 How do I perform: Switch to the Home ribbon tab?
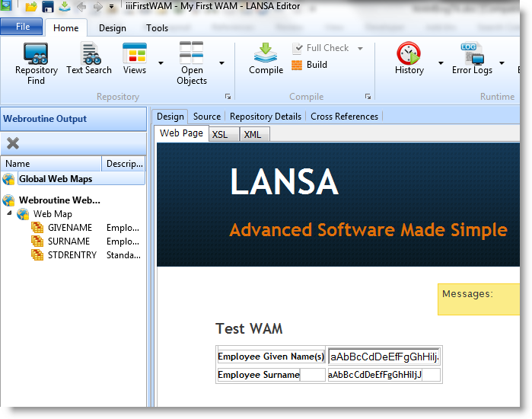tap(65, 28)
